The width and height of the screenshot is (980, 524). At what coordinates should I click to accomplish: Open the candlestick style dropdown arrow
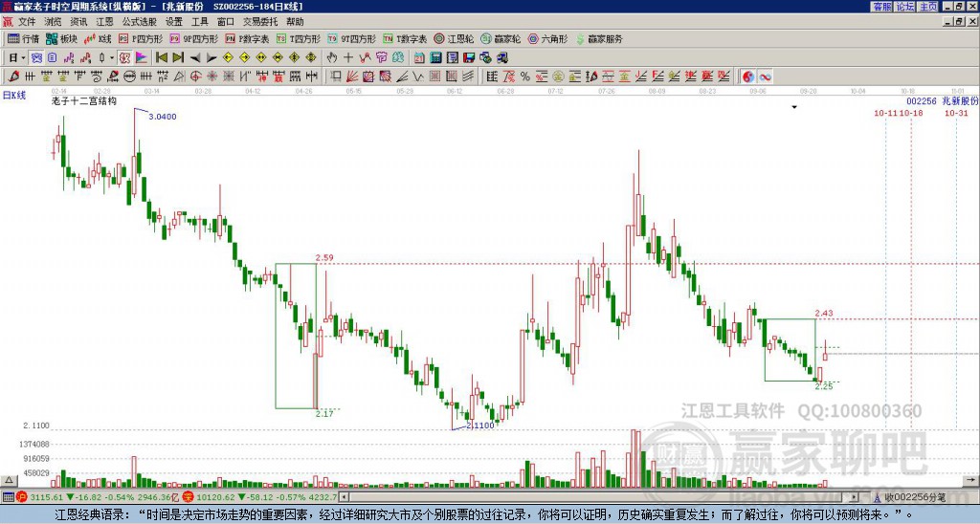pyautogui.click(x=112, y=57)
